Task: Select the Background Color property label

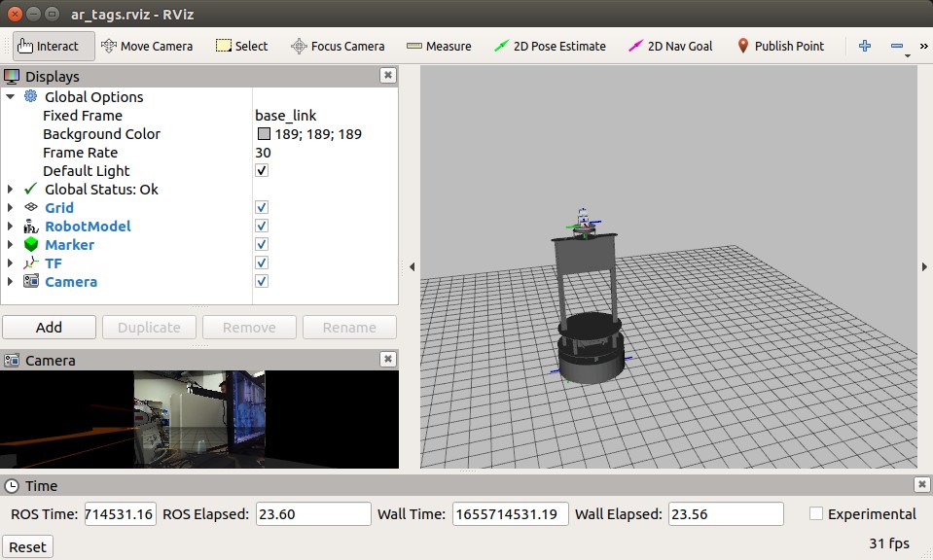Action: coord(101,134)
